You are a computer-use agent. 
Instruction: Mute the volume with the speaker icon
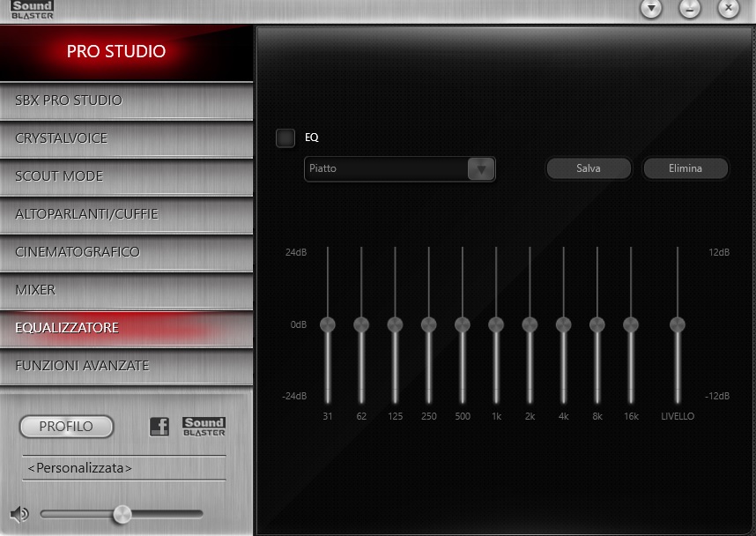19,514
